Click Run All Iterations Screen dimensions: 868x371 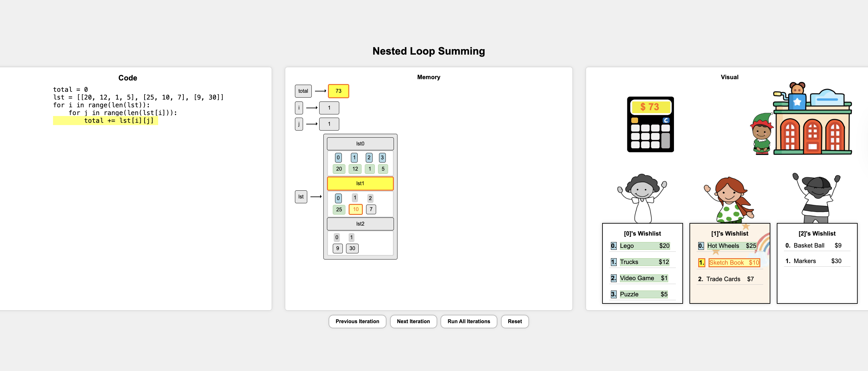[468, 321]
